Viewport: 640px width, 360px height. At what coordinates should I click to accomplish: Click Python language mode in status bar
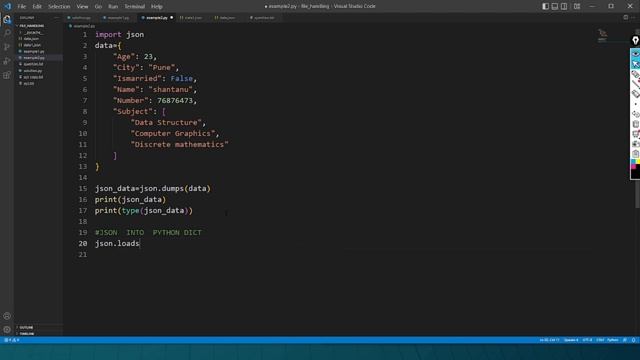tap(613, 340)
